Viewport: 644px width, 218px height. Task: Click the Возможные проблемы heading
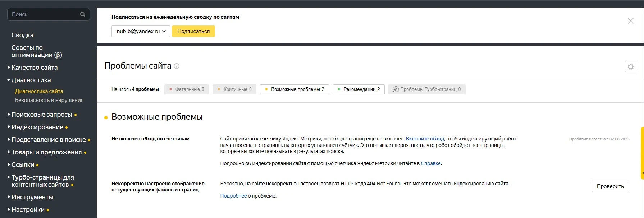(157, 117)
